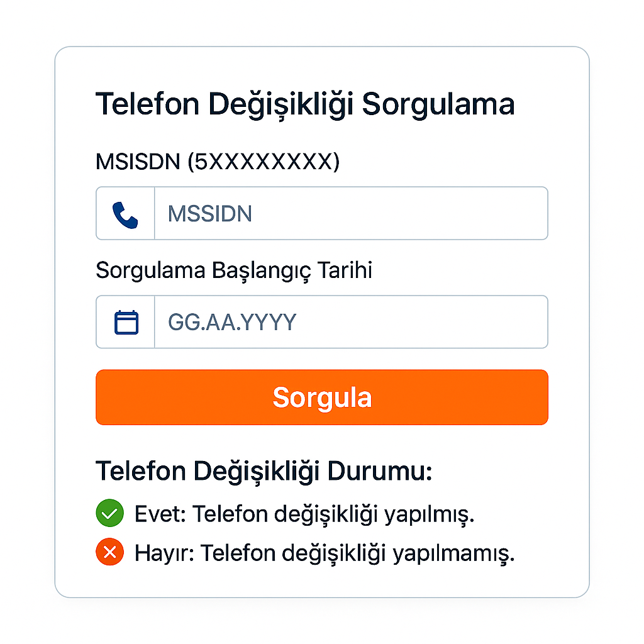Click the Telefon Değişikliği Durumu heading

coord(264,471)
